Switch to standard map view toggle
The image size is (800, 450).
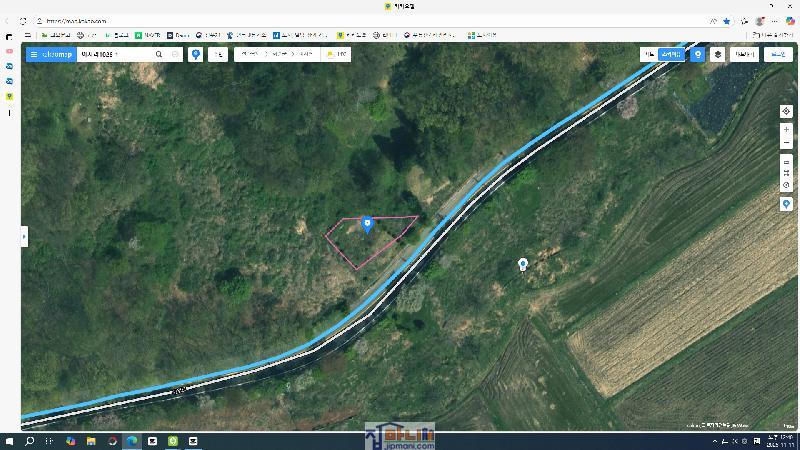(649, 54)
